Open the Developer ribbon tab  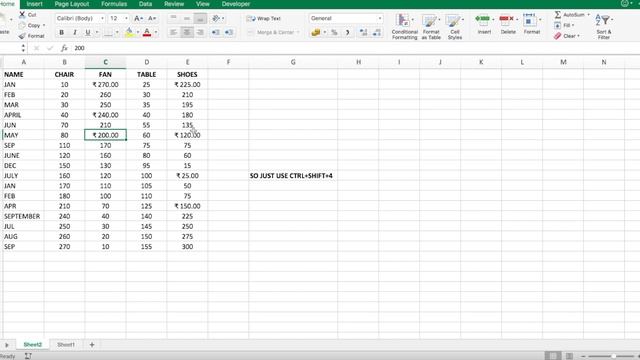coord(236,4)
